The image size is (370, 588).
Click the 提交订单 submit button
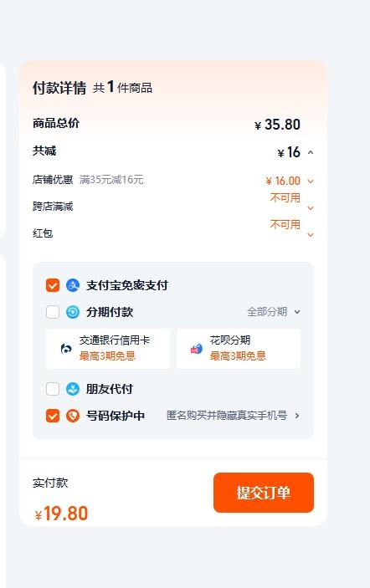pos(264,493)
